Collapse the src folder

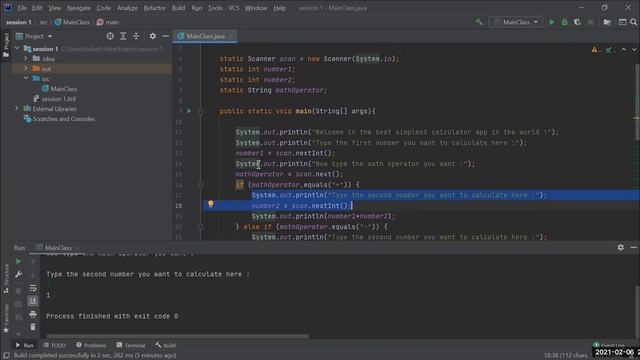[26, 78]
